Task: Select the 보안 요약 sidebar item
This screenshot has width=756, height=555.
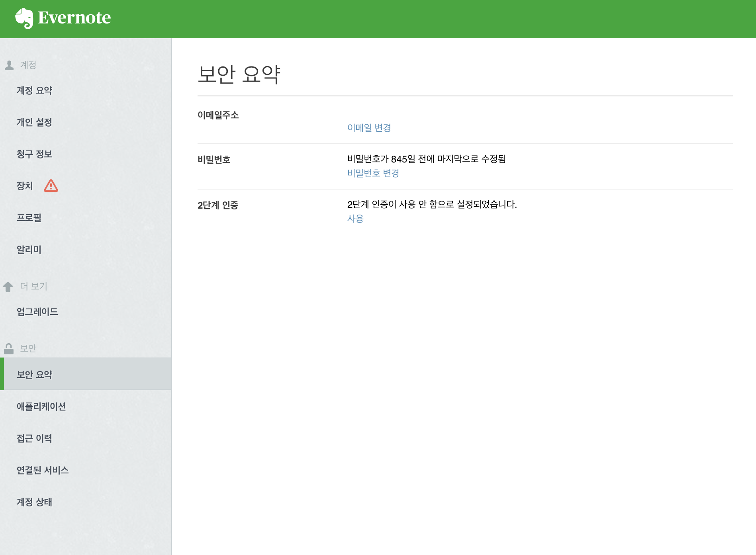Action: pyautogui.click(x=86, y=374)
